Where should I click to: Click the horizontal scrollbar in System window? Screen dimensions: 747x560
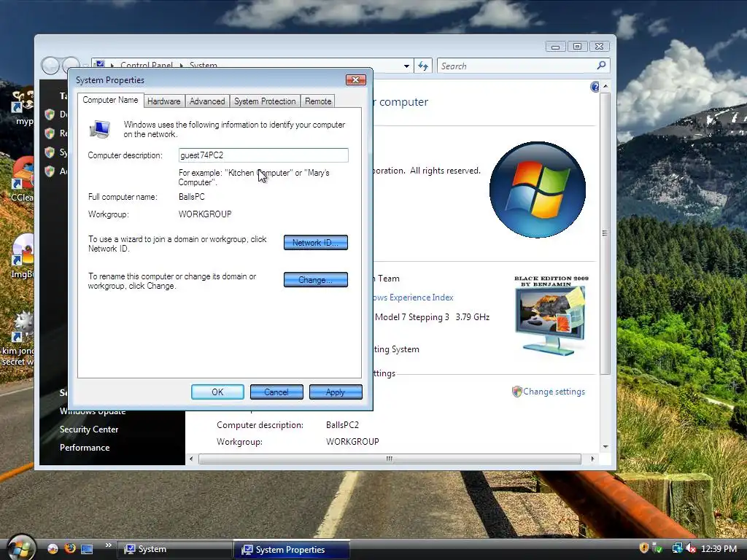[390, 459]
